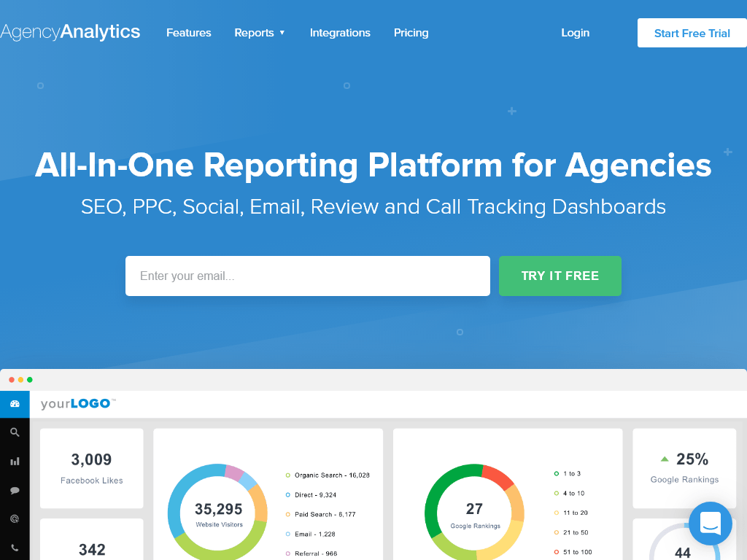Open the dashboard via the speedometer sidebar icon

click(x=15, y=404)
